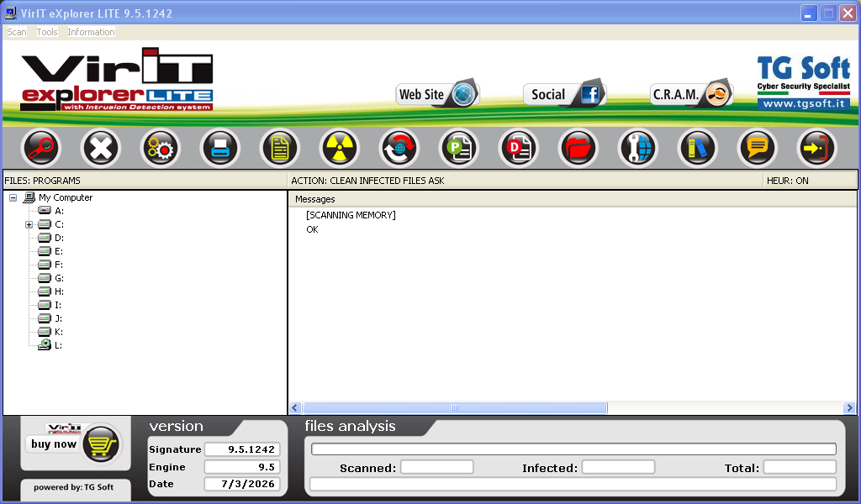The height and width of the screenshot is (504, 861).
Task: Click the books library icon
Action: tap(698, 148)
